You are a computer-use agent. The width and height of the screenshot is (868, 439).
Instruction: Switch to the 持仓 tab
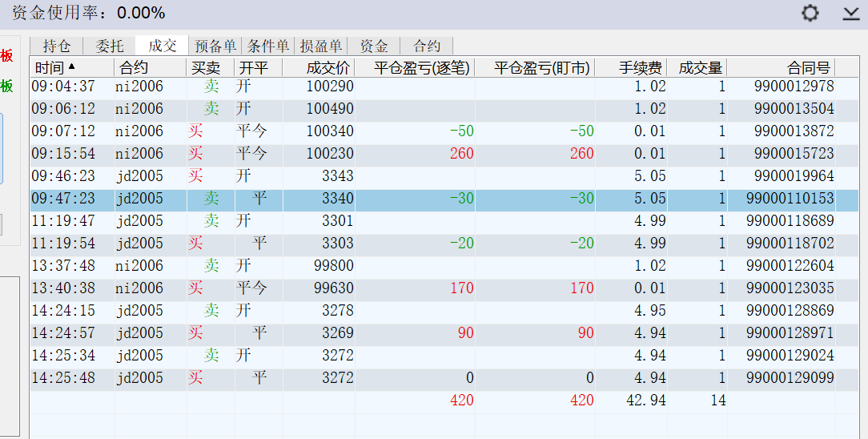57,46
